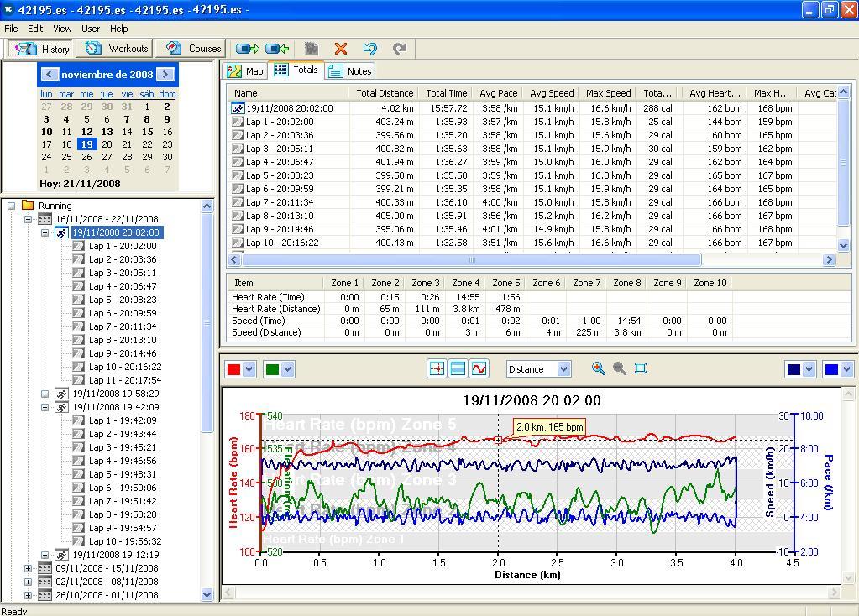Click the zoom to fit icon
Screen dimensions: 859x616
[641, 368]
